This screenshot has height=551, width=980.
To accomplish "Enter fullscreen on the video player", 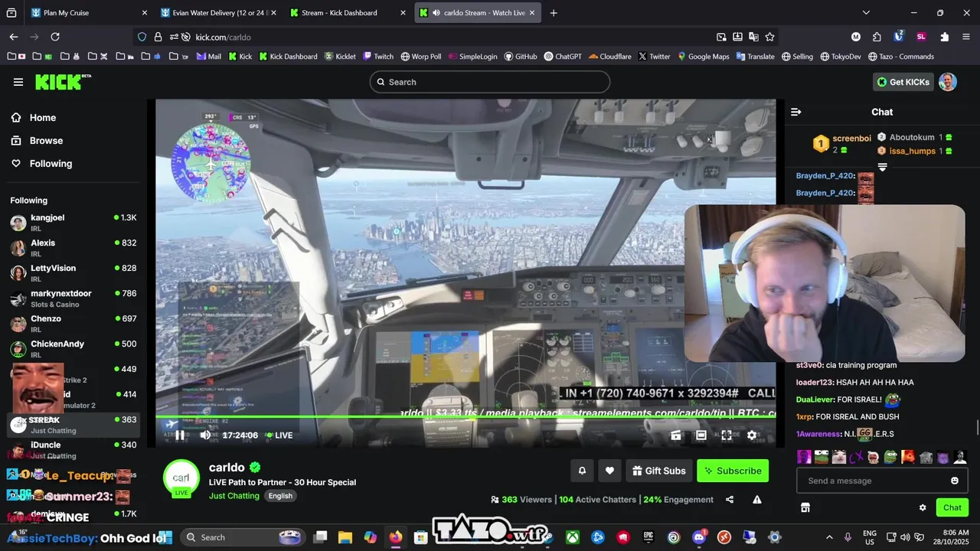I will pos(727,435).
